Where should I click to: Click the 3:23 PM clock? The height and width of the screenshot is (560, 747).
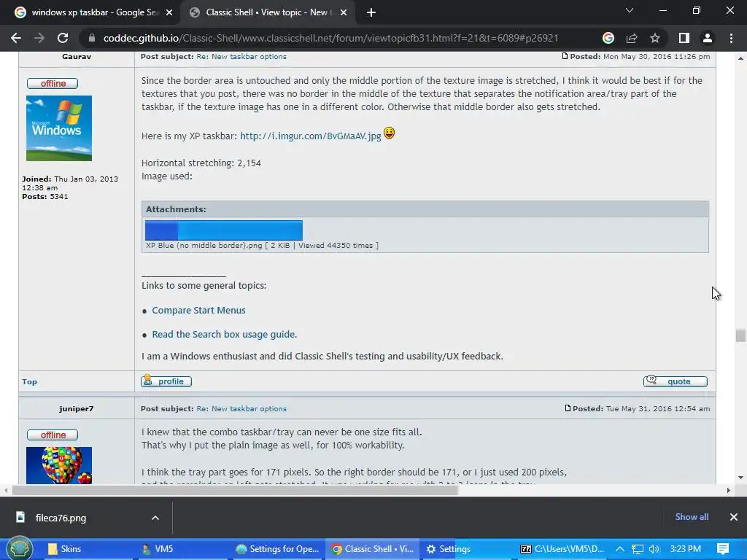pyautogui.click(x=686, y=549)
